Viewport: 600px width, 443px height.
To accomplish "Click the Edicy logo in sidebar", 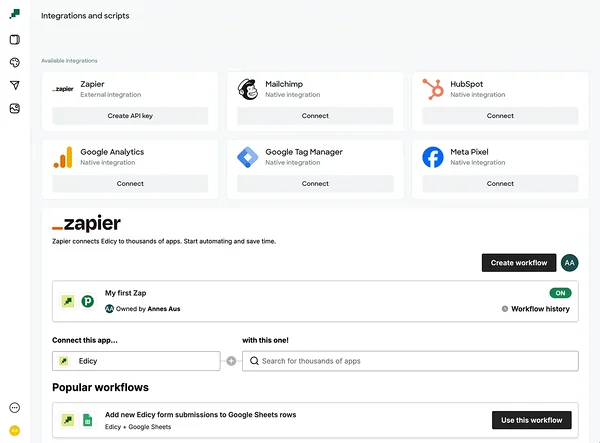I will tap(15, 14).
